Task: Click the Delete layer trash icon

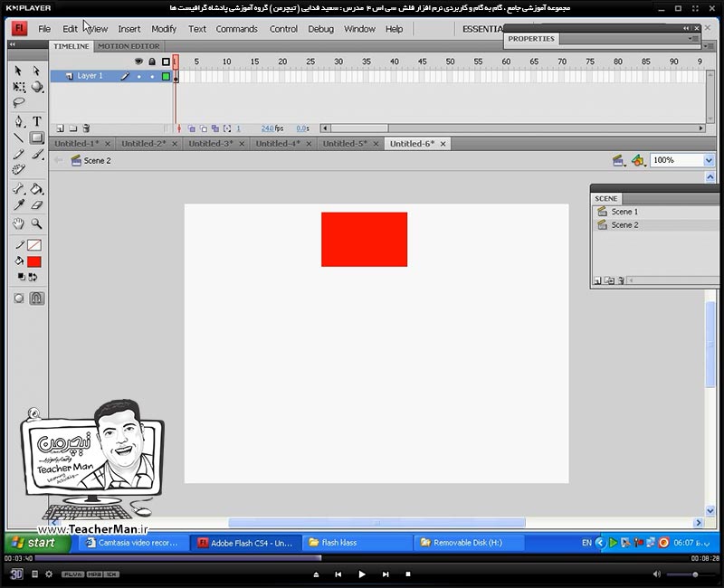Action: [x=86, y=128]
